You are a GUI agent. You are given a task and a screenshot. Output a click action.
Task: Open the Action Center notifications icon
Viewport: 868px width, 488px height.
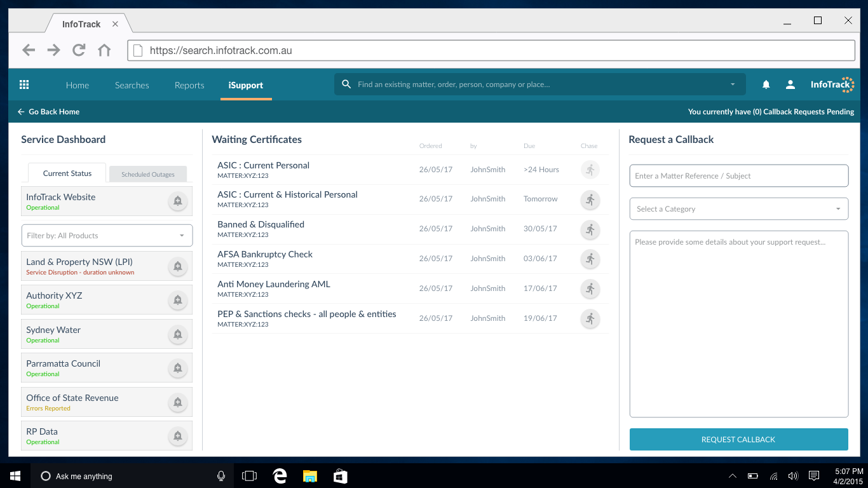tap(814, 476)
